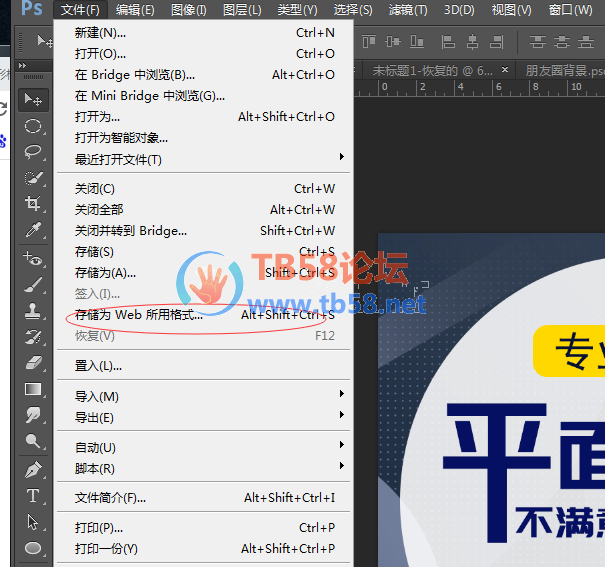The width and height of the screenshot is (605, 567).
Task: Open the 滤镜(T) menu
Action: pyautogui.click(x=408, y=9)
